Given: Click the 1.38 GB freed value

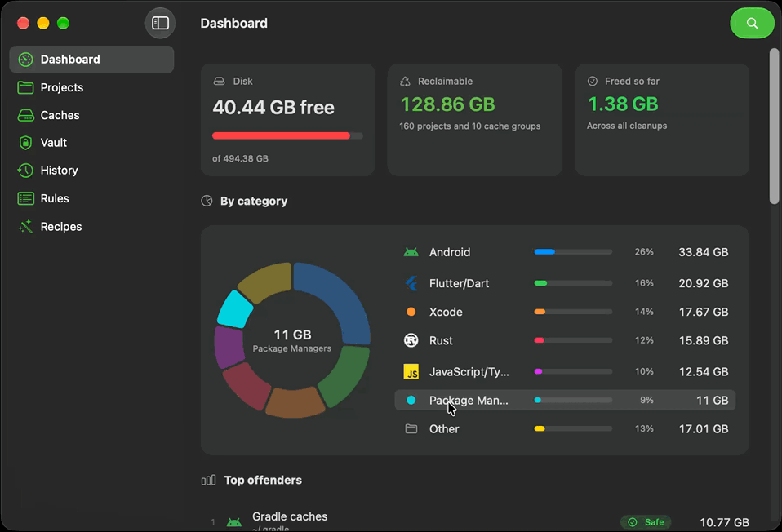Looking at the screenshot, I should tap(623, 104).
